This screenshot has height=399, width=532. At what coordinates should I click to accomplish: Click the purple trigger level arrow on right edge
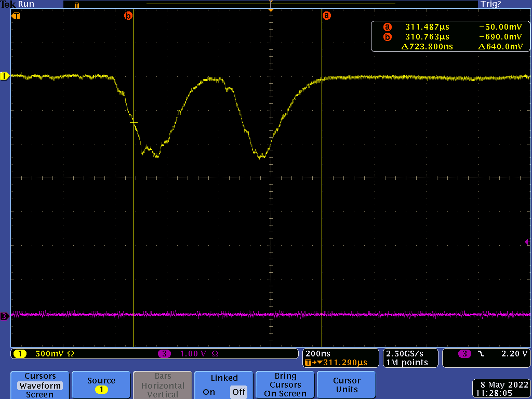(x=527, y=242)
